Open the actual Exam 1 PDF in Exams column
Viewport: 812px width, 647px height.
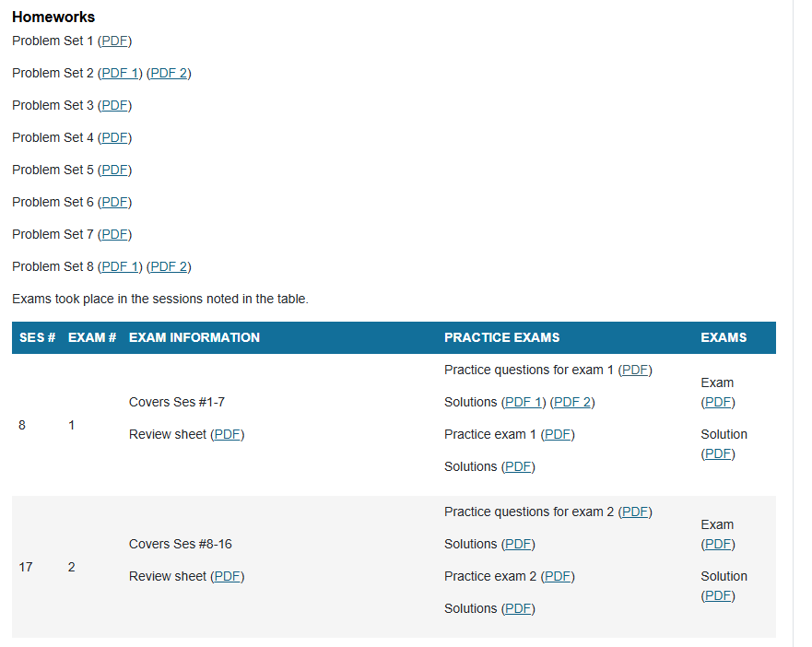pos(718,402)
